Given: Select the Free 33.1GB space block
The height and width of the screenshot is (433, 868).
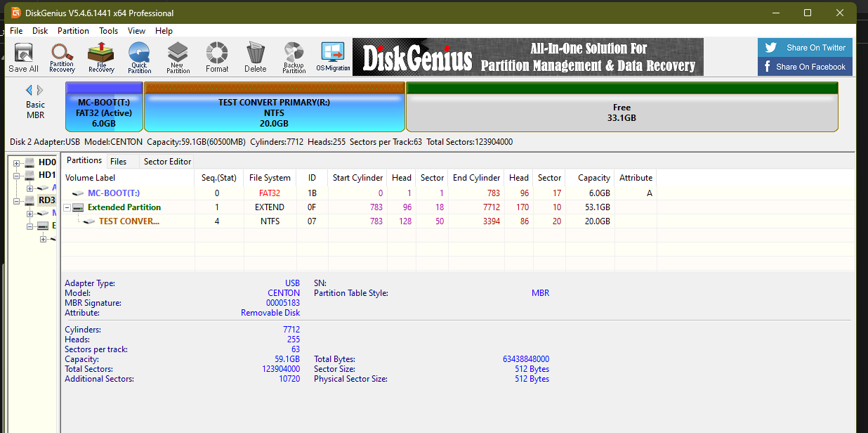Looking at the screenshot, I should (622, 107).
